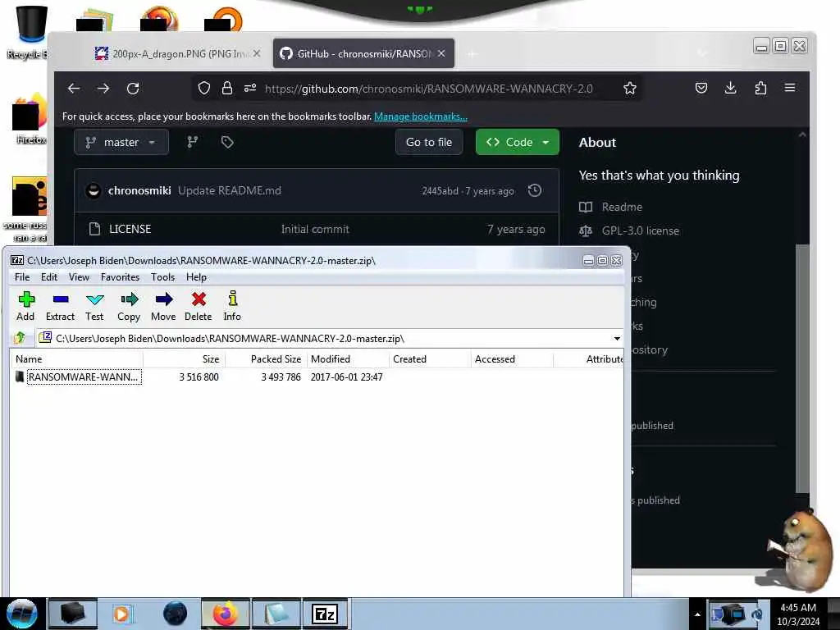
Task: View commit history clock icon
Action: tap(535, 190)
